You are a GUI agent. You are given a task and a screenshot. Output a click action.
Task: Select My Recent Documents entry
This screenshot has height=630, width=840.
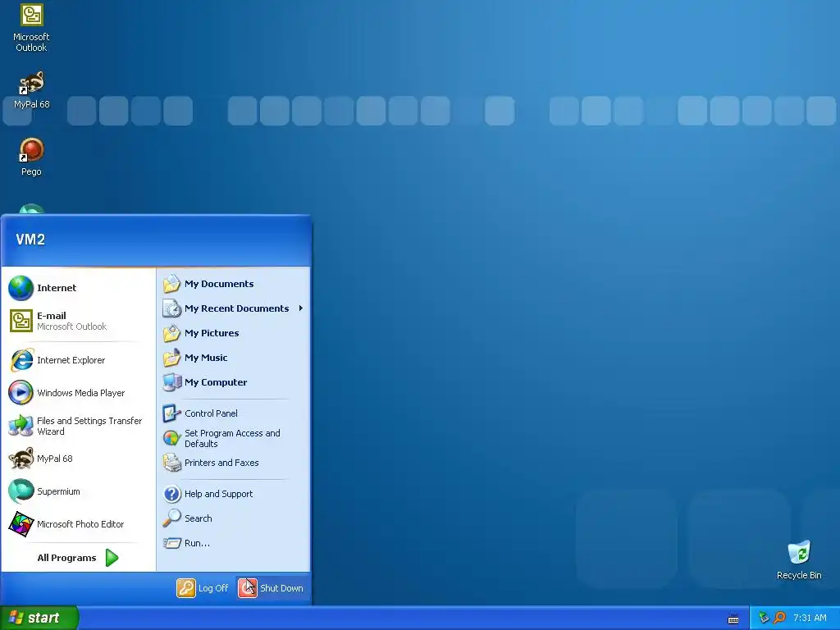point(234,308)
